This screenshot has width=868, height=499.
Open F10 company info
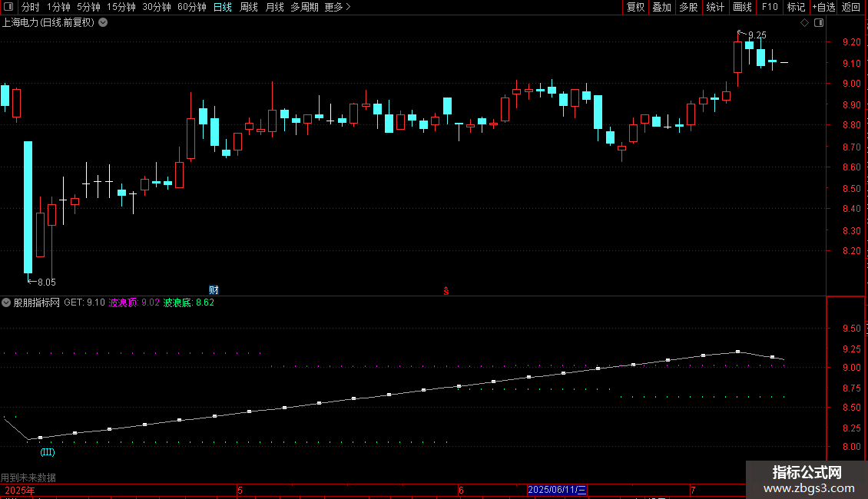[x=770, y=7]
